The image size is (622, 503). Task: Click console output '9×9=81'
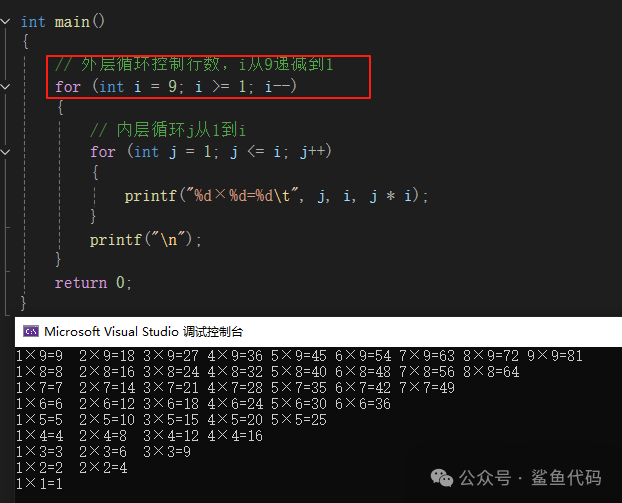(555, 356)
